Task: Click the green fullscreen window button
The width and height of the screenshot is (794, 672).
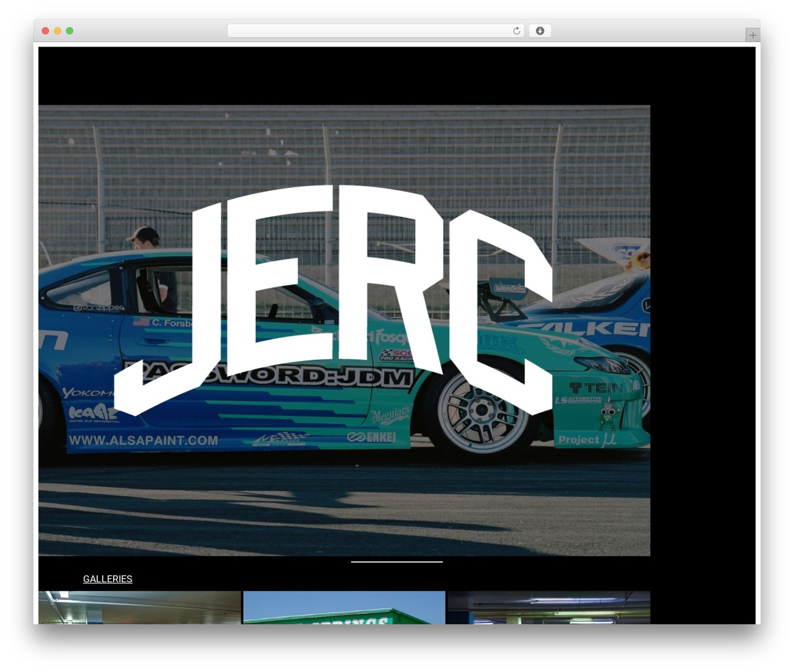Action: (x=69, y=31)
